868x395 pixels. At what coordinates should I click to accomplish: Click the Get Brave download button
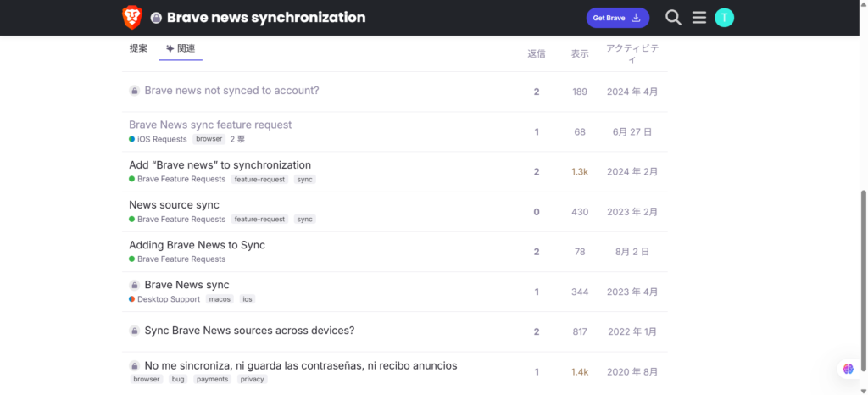tap(618, 18)
